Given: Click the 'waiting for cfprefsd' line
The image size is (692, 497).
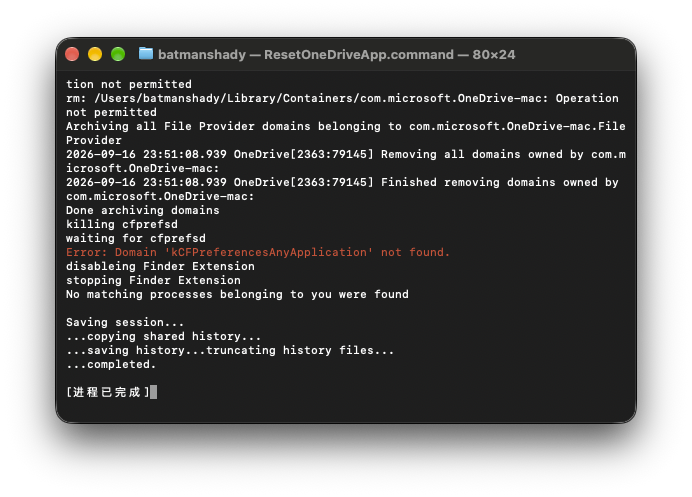Looking at the screenshot, I should click(x=136, y=238).
